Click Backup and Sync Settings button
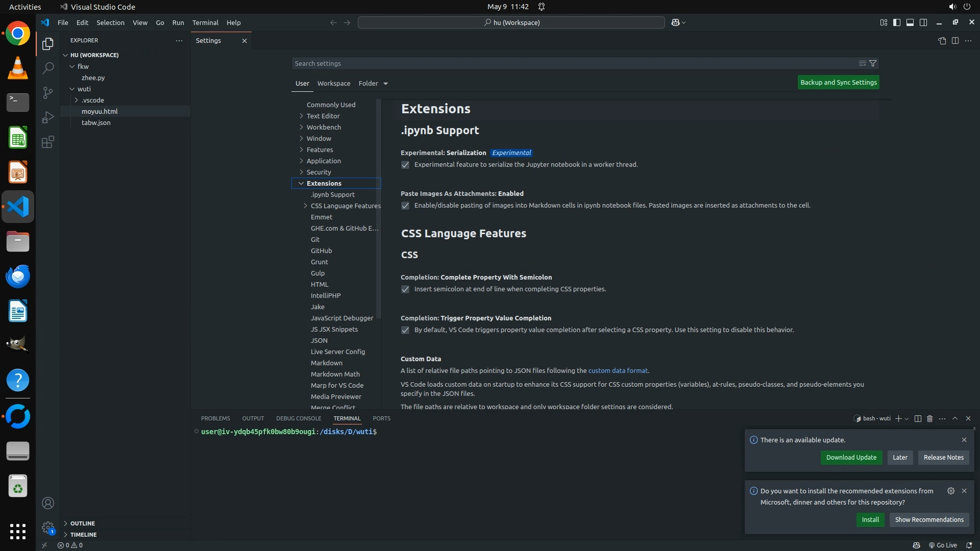The width and height of the screenshot is (980, 551). pos(838,82)
